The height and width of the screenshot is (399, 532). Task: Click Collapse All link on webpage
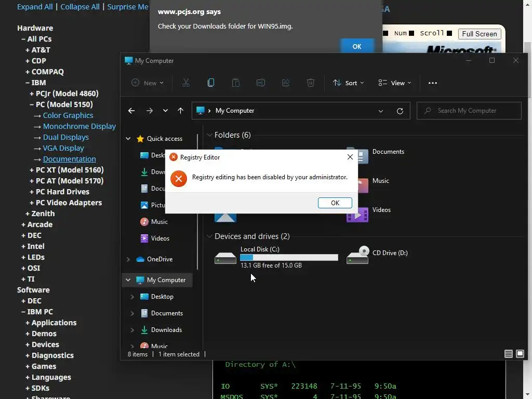coord(80,7)
